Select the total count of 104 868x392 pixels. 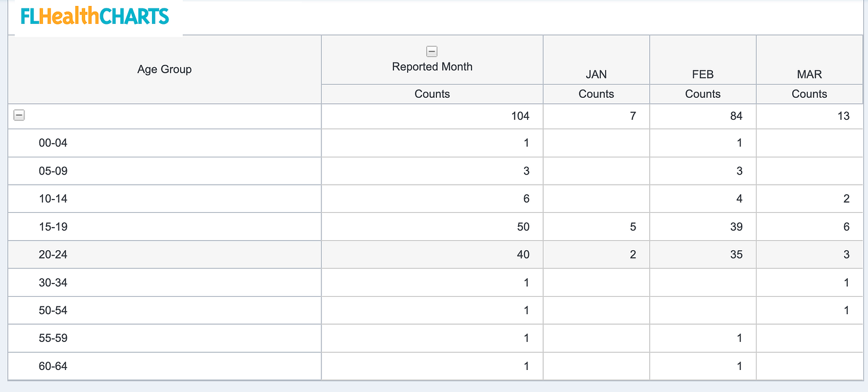pos(520,116)
